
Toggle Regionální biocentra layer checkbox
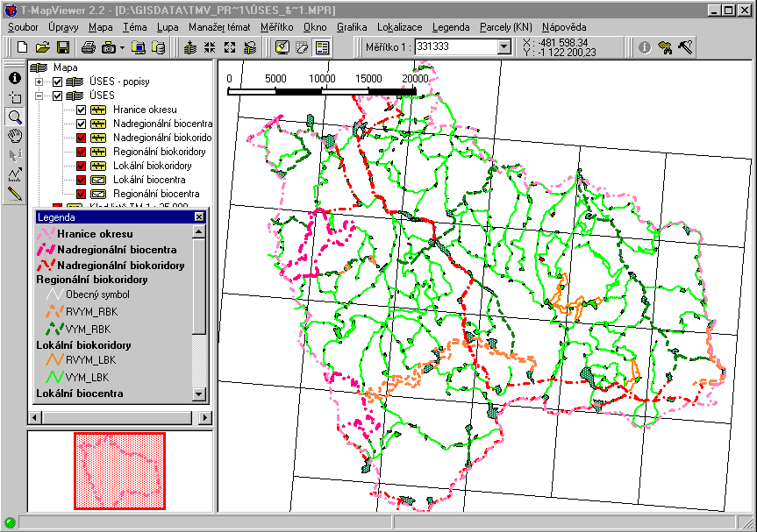click(81, 194)
